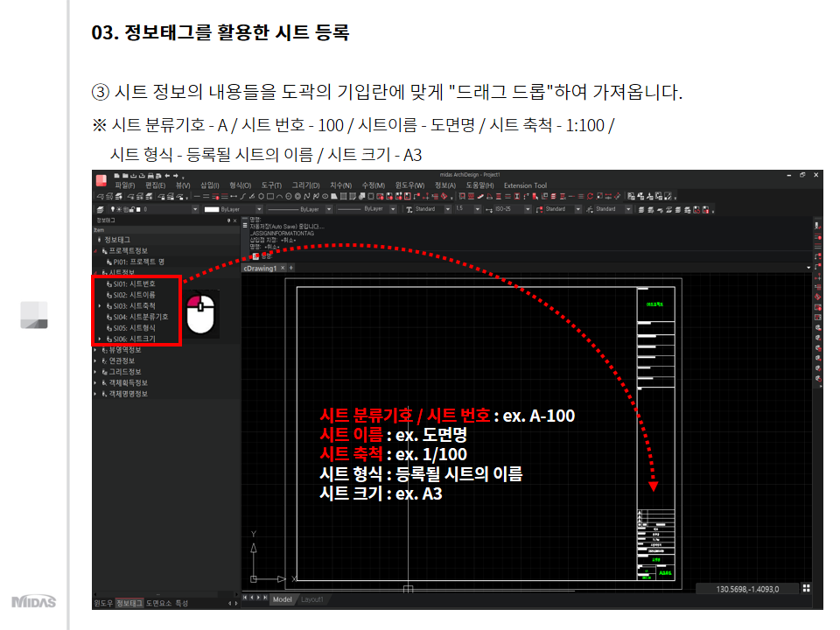840x630 pixels.
Task: Open the 파일(F) menu
Action: pyautogui.click(x=125, y=185)
